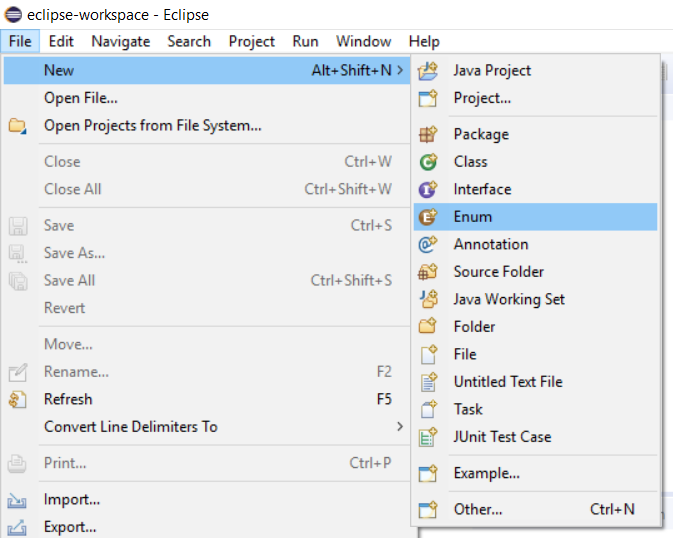Create a new Annotation

(x=536, y=244)
